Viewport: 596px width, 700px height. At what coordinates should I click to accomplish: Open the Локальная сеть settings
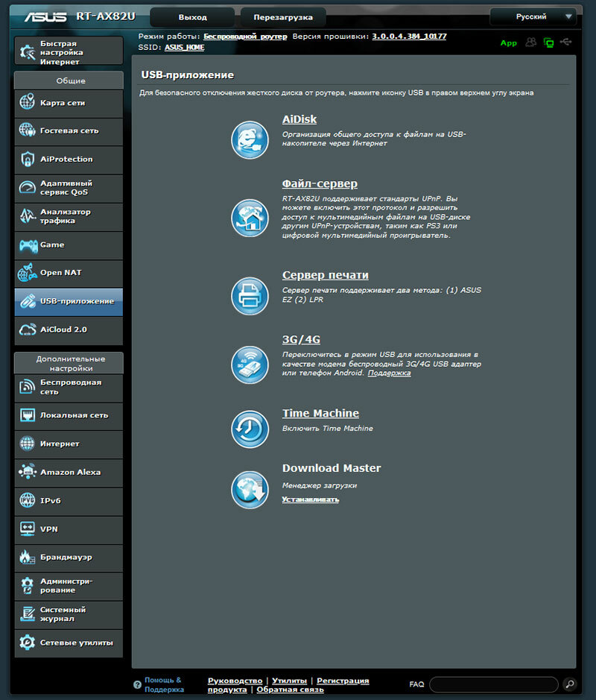[x=69, y=415]
